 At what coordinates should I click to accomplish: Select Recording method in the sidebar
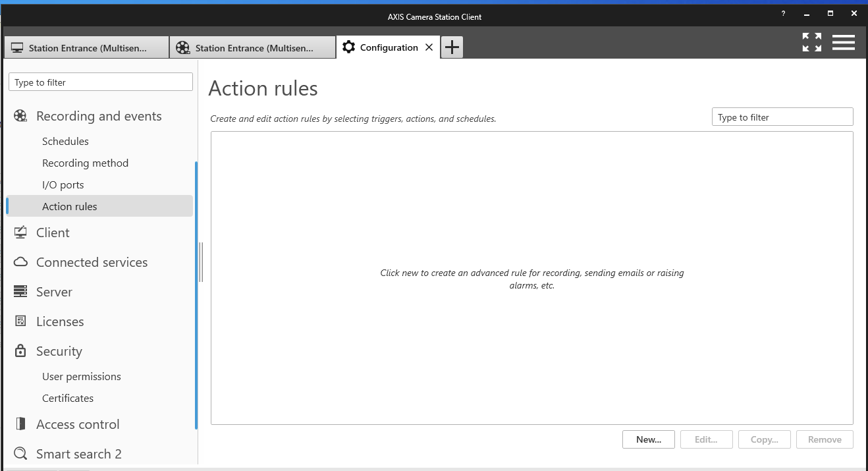point(85,163)
